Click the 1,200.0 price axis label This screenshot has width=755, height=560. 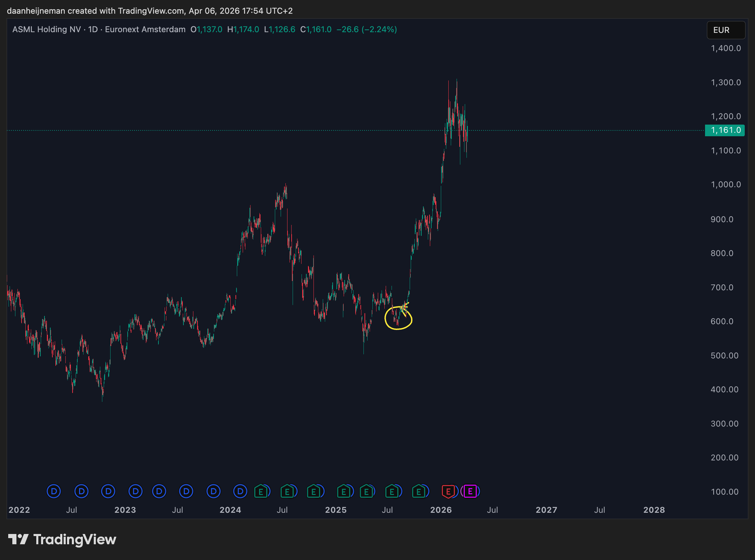[x=726, y=116]
